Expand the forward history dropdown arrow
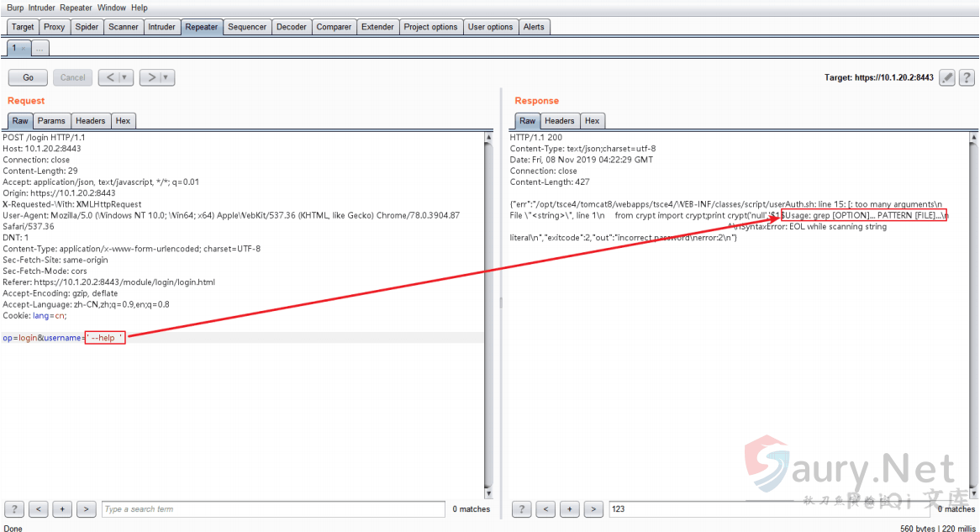Screen dimensions: 980x532 pyautogui.click(x=166, y=77)
